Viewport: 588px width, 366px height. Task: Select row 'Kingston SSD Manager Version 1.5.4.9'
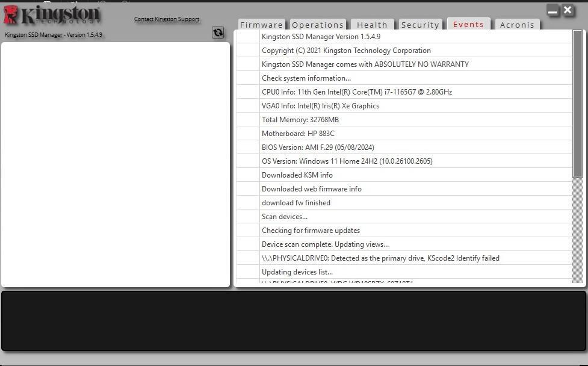tap(404, 36)
